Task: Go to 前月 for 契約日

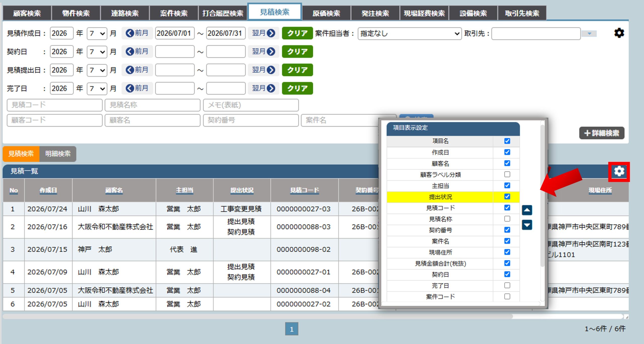Action: (137, 52)
